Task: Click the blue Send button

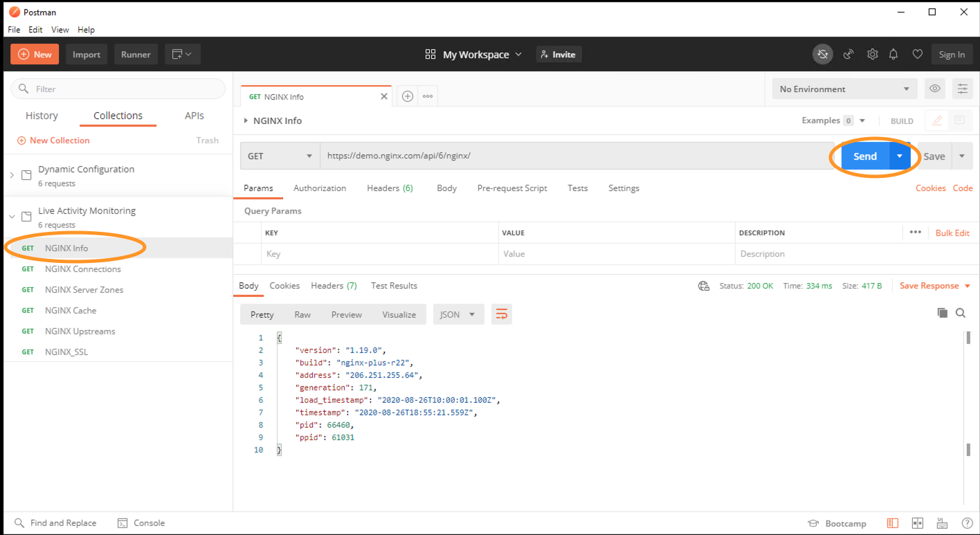Action: point(865,156)
